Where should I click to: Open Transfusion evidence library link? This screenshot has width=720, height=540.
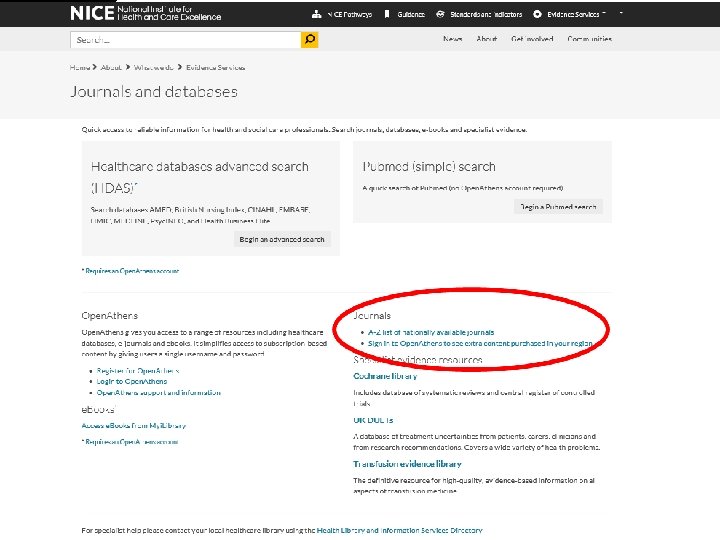(407, 464)
